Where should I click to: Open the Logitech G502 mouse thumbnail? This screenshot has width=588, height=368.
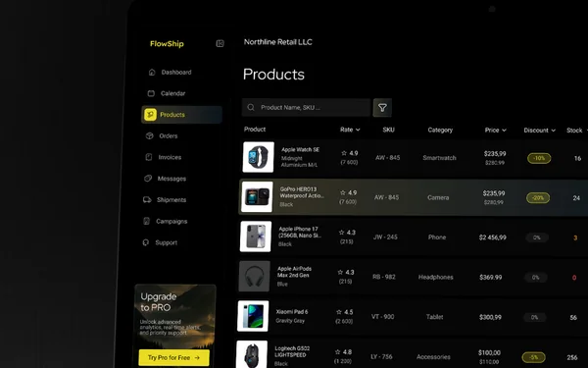coord(252,354)
